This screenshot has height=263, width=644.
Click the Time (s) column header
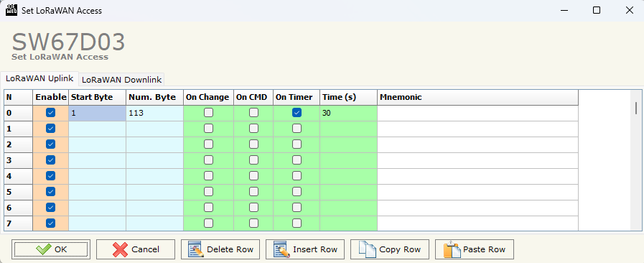pos(349,98)
